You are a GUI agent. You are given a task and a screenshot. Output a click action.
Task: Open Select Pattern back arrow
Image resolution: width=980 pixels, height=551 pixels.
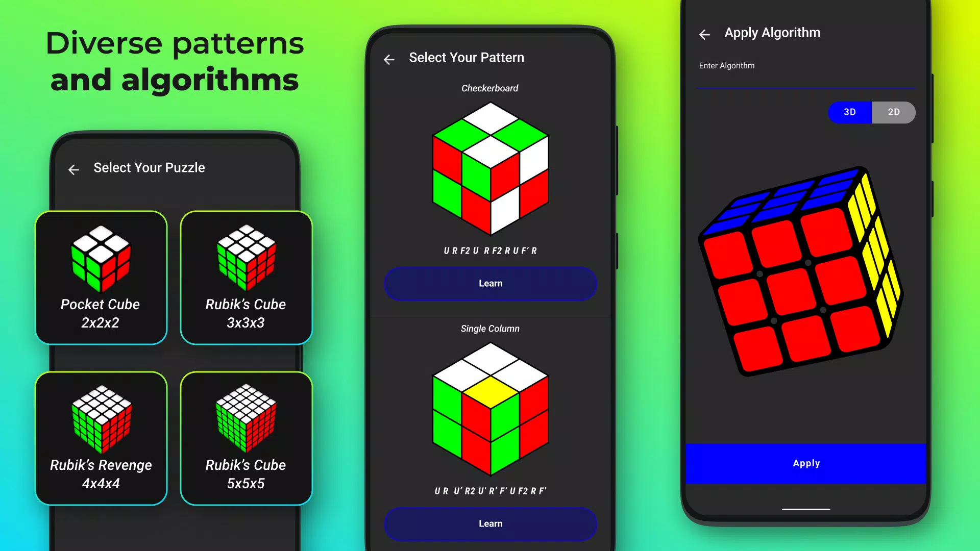[388, 59]
